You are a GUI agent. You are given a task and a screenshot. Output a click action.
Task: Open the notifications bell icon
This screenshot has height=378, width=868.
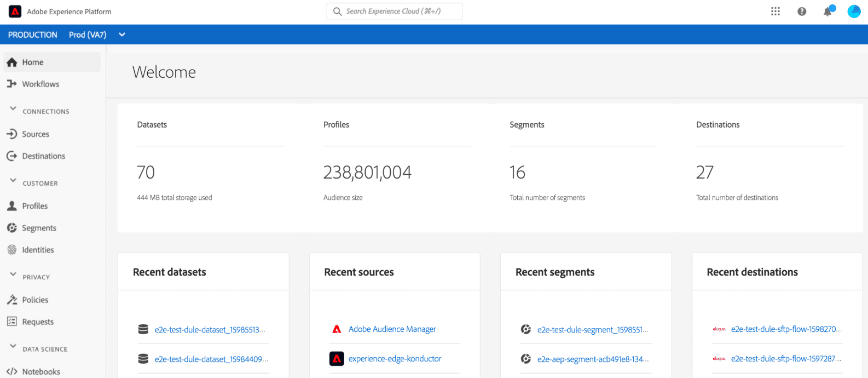[828, 12]
